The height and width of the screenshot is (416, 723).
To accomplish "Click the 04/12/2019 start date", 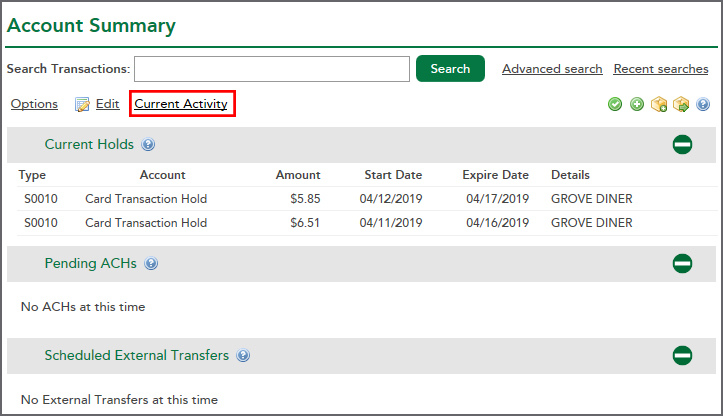I will 391,199.
